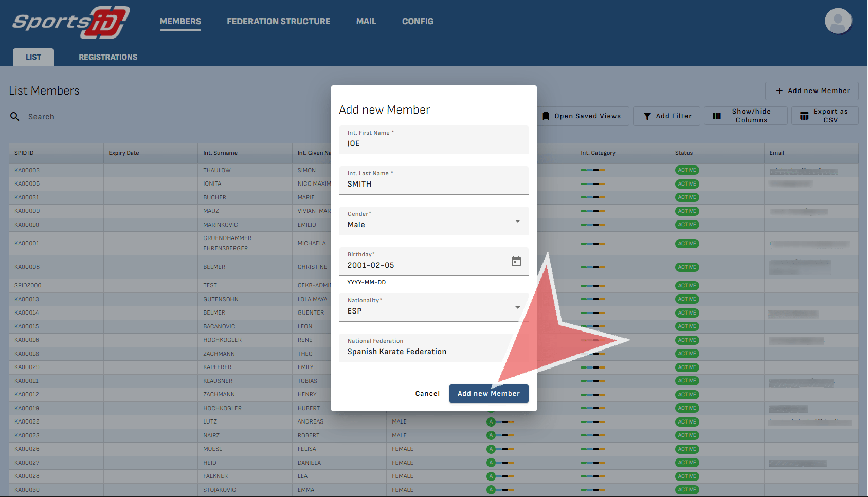
Task: Open the user profile avatar
Action: (838, 22)
